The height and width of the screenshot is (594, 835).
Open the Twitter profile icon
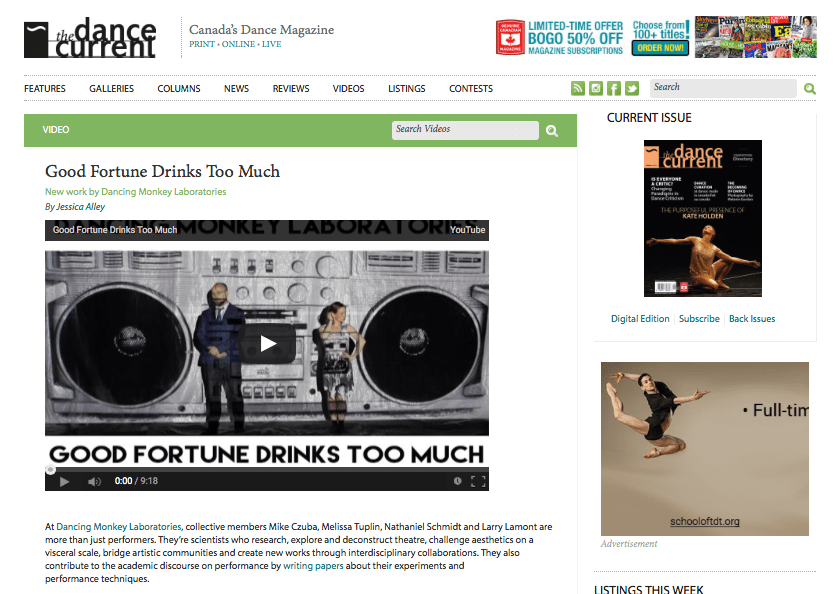click(x=632, y=88)
